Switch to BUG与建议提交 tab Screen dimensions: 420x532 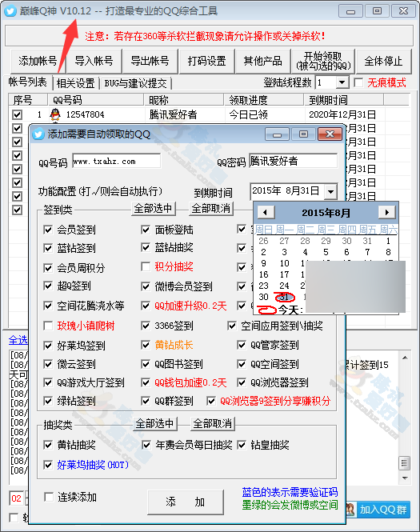click(x=135, y=83)
